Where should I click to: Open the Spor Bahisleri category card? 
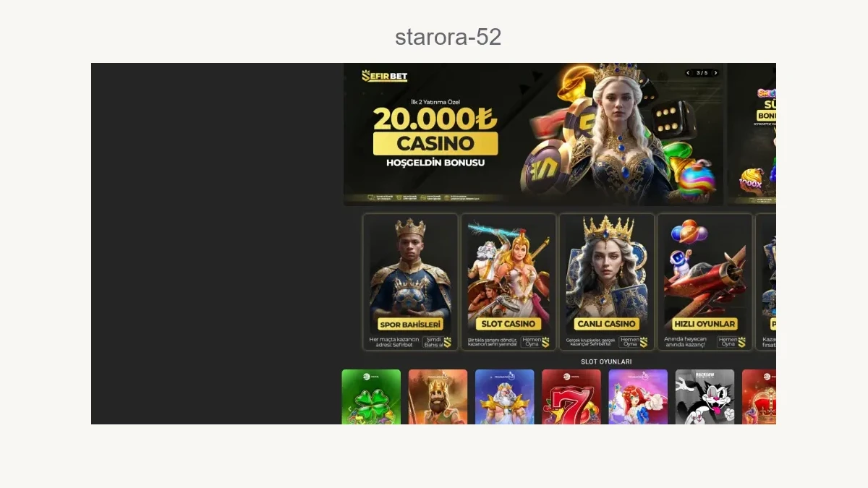pyautogui.click(x=410, y=282)
